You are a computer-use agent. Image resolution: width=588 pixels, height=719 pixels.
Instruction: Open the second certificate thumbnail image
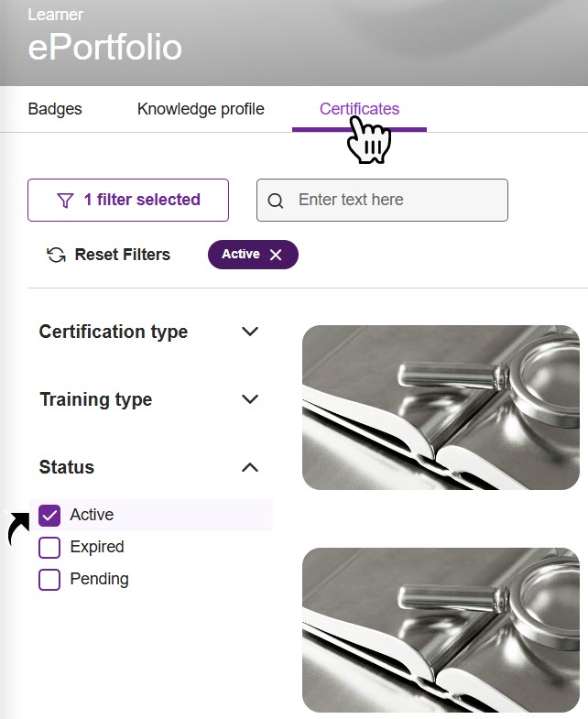coord(441,630)
